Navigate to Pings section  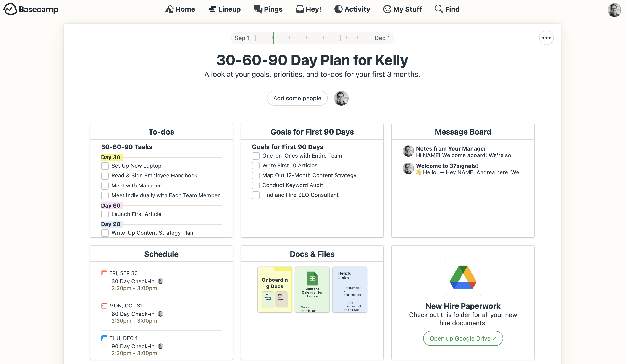click(x=268, y=10)
